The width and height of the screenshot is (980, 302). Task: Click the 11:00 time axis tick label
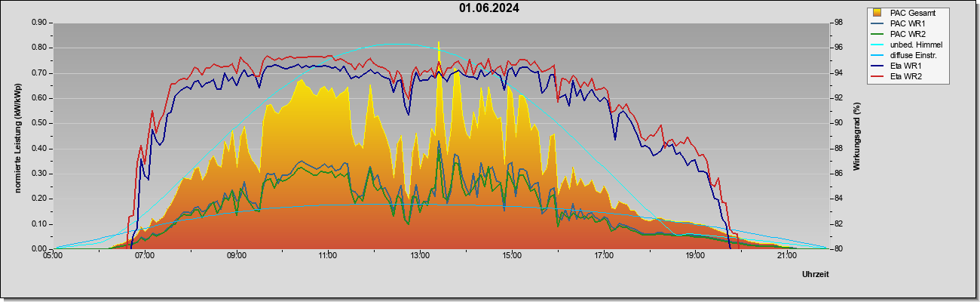click(x=328, y=256)
